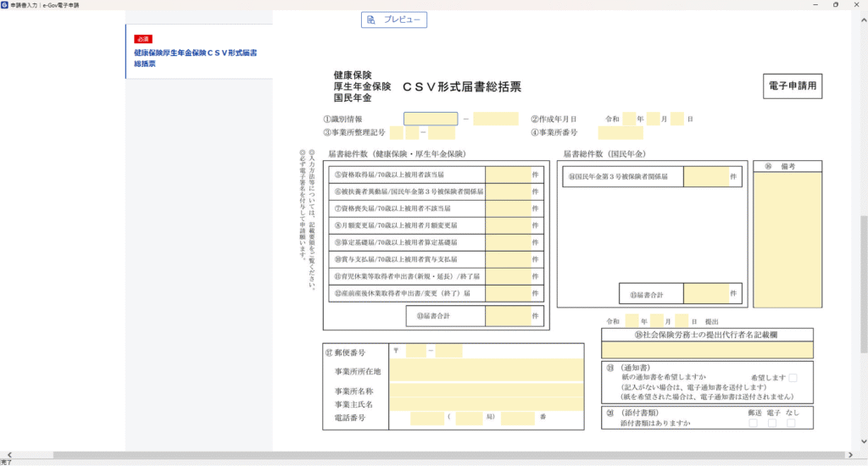
Task: Click 提出 date year field
Action: coord(632,321)
